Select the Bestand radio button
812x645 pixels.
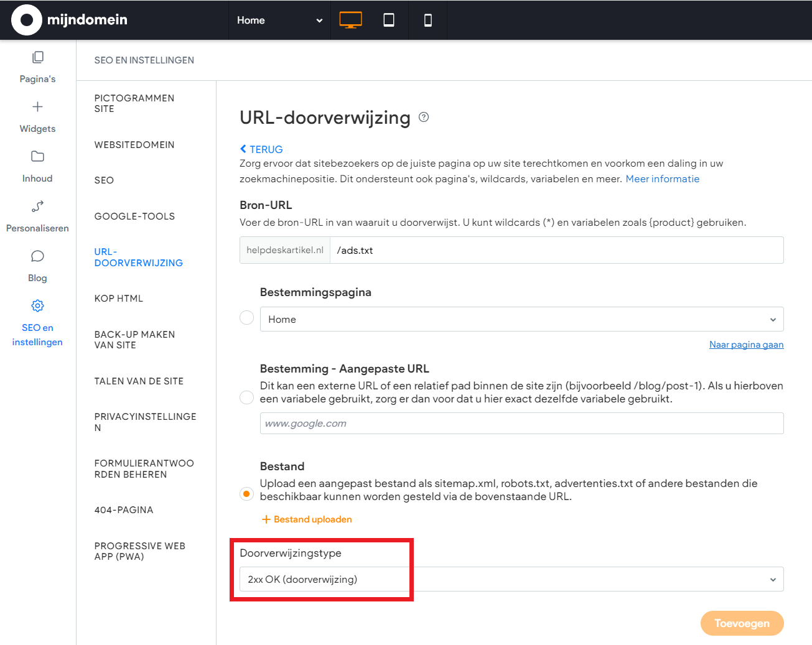(247, 494)
